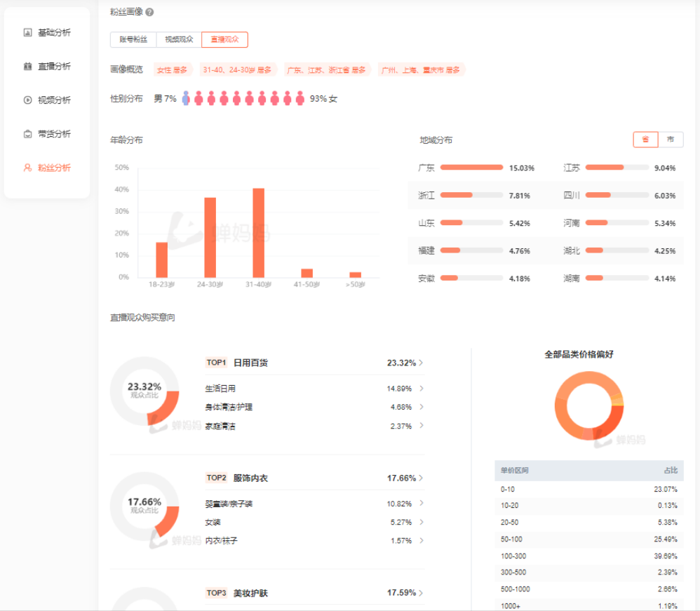Toggle region distribution to 市
Image resolution: width=700 pixels, height=611 pixels.
pos(671,140)
